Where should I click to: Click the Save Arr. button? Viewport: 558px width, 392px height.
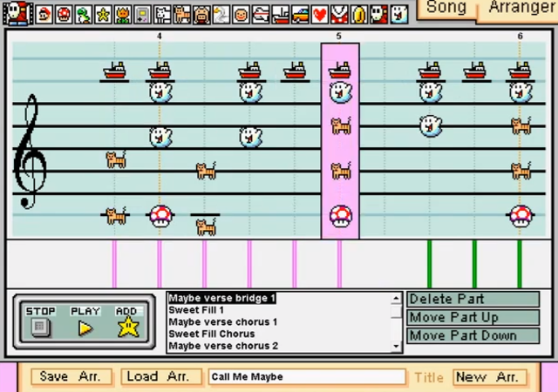tap(71, 376)
